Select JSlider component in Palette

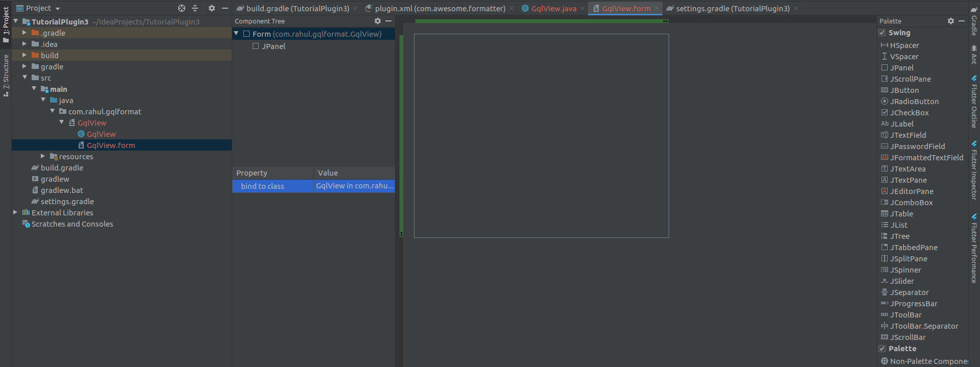pos(898,281)
